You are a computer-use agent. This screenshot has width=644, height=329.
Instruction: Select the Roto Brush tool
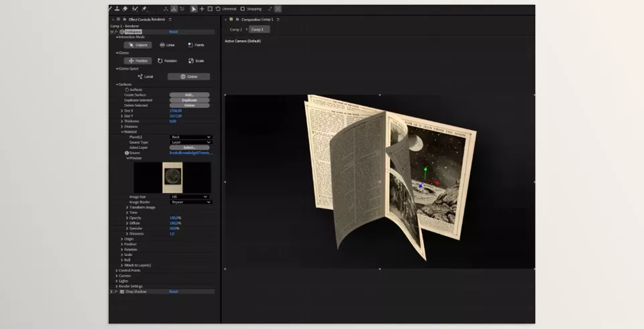click(x=135, y=9)
